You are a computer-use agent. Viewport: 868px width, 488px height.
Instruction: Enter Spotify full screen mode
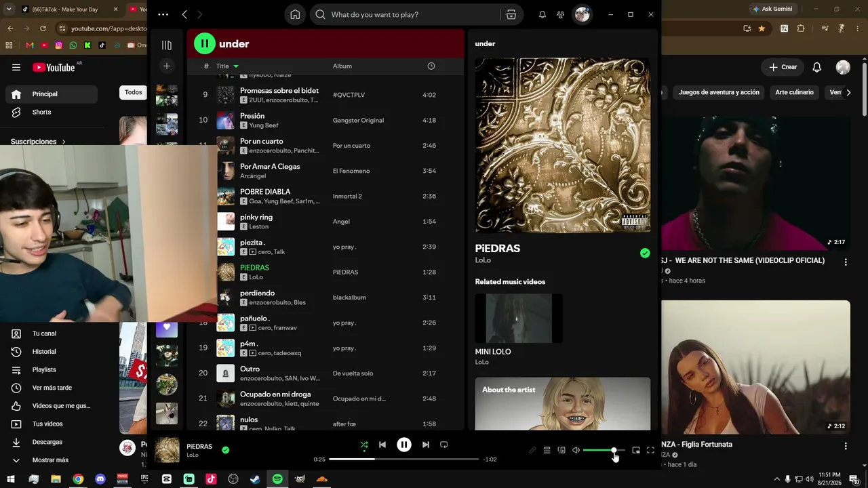tap(650, 450)
